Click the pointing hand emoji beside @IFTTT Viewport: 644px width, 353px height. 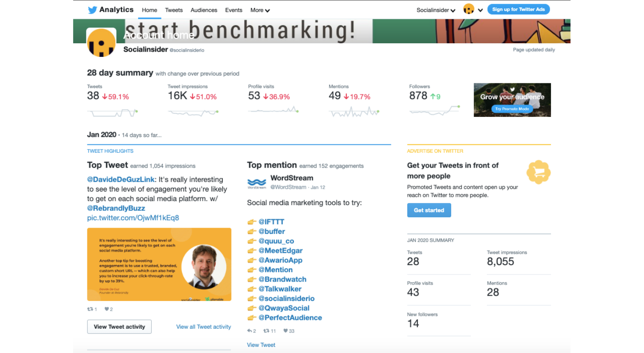pos(252,222)
